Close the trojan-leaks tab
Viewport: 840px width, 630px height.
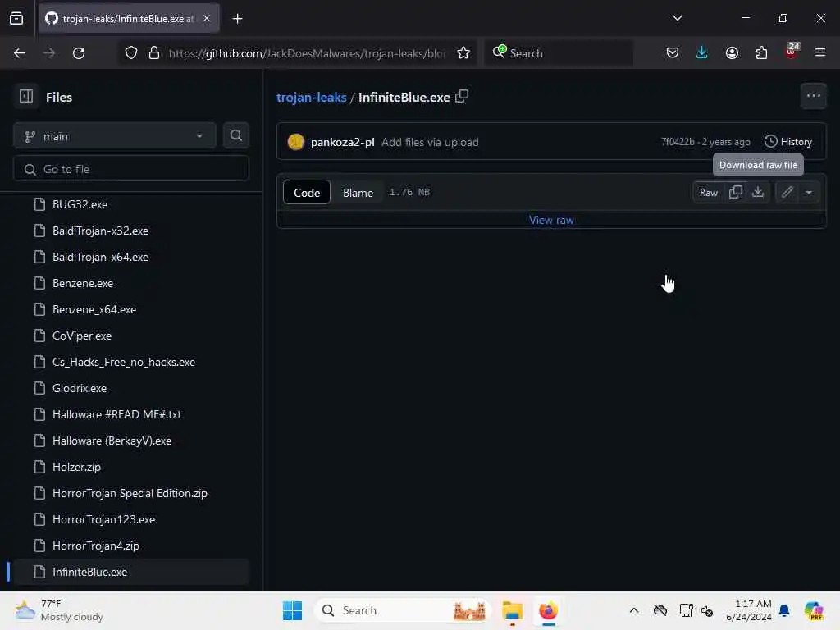(207, 18)
